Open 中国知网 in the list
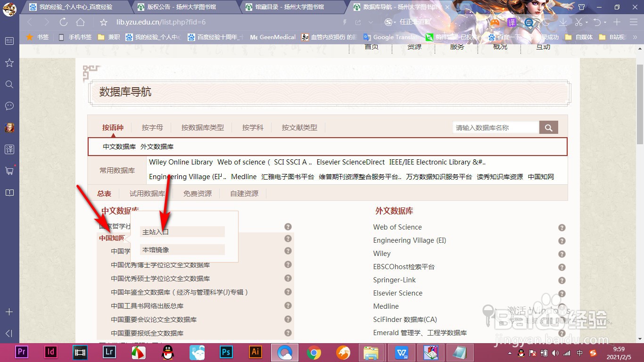Screen dimensions: 644x362 point(112,238)
